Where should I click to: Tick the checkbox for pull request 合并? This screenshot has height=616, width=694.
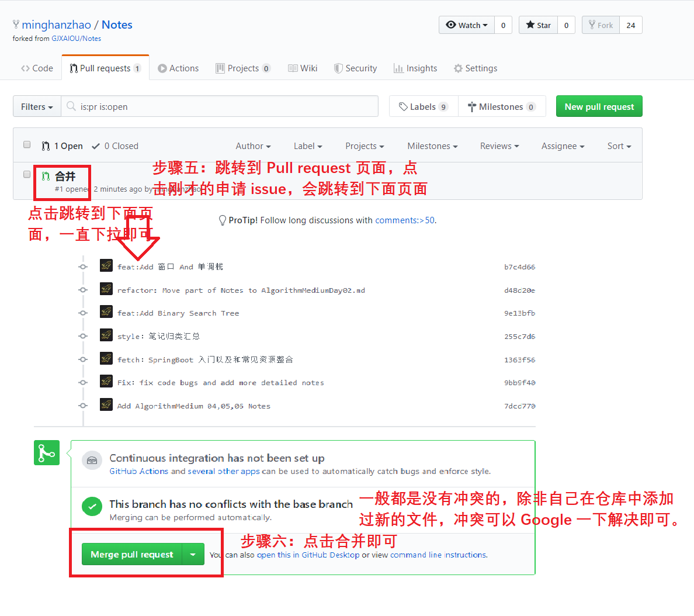pyautogui.click(x=27, y=175)
